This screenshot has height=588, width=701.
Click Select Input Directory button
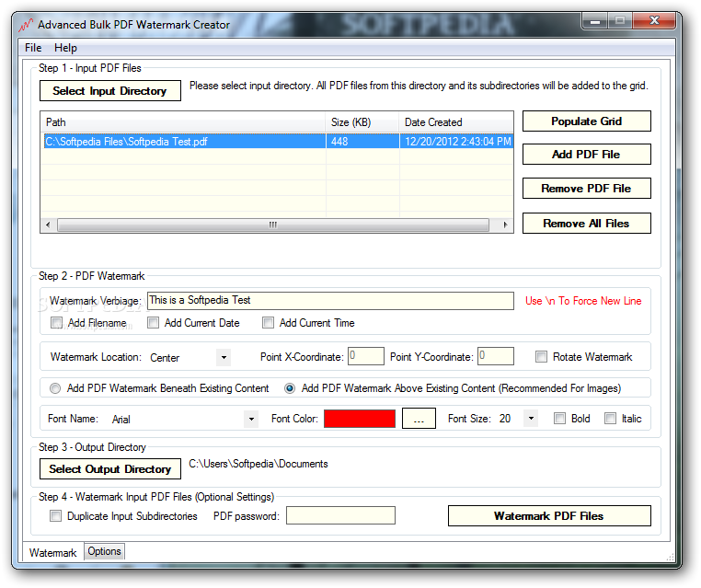(x=110, y=91)
